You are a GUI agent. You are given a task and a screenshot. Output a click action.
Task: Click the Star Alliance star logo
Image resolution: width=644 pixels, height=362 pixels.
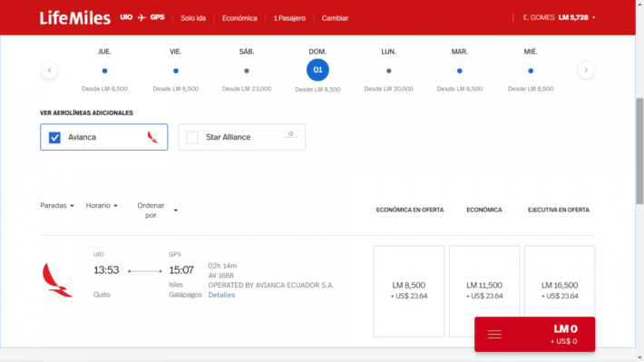coord(290,134)
